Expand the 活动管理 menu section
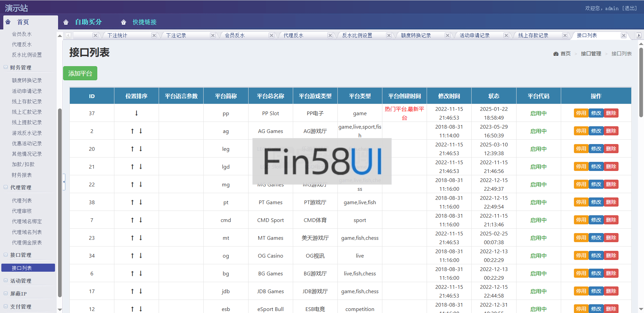644x313 pixels. click(6, 280)
